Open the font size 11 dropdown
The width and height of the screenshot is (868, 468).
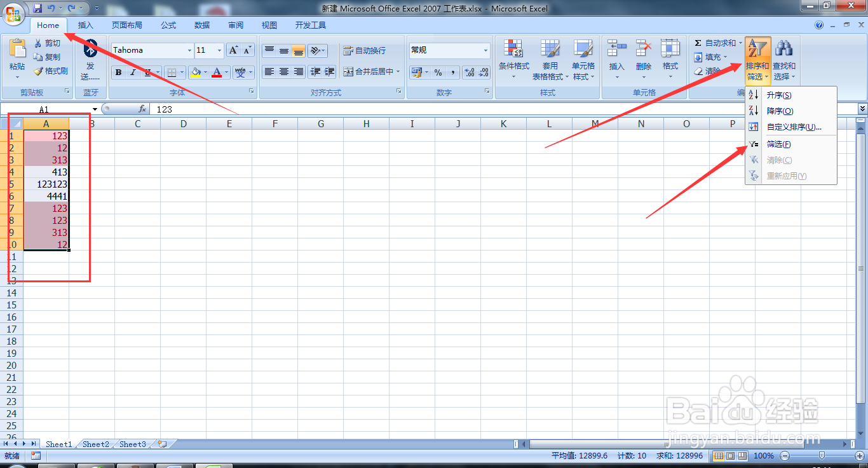pyautogui.click(x=219, y=50)
